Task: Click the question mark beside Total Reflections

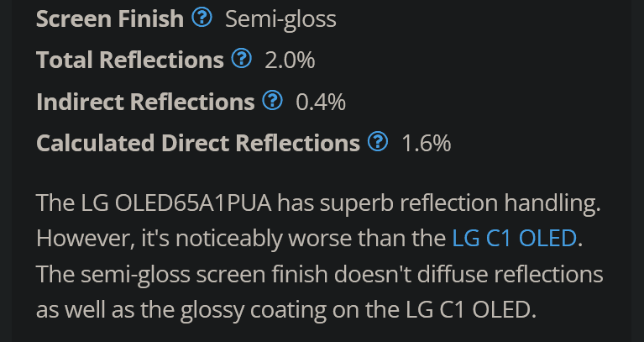Action: click(x=242, y=59)
